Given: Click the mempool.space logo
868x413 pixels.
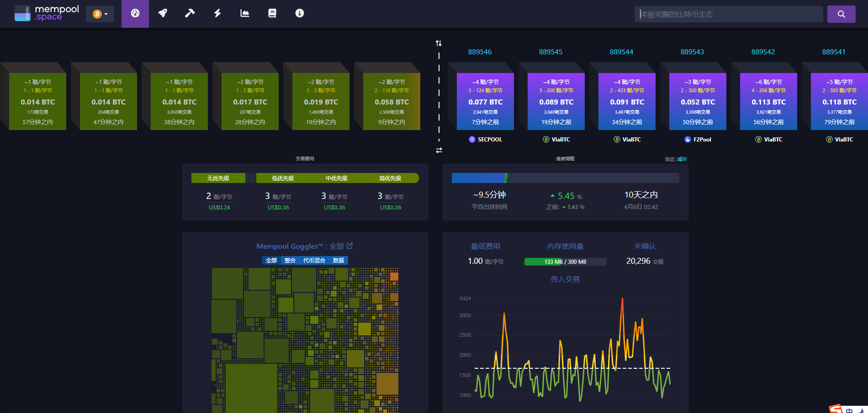Looking at the screenshot, I should click(x=46, y=13).
